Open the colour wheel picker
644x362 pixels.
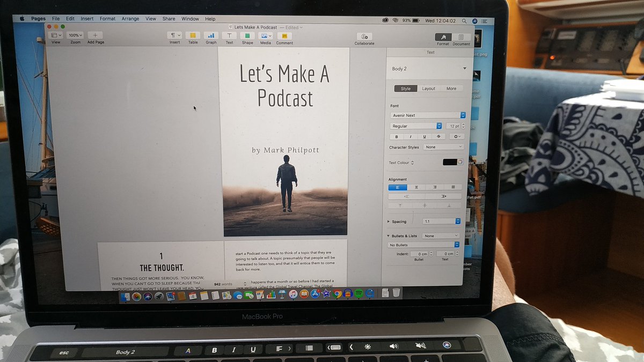tap(460, 162)
